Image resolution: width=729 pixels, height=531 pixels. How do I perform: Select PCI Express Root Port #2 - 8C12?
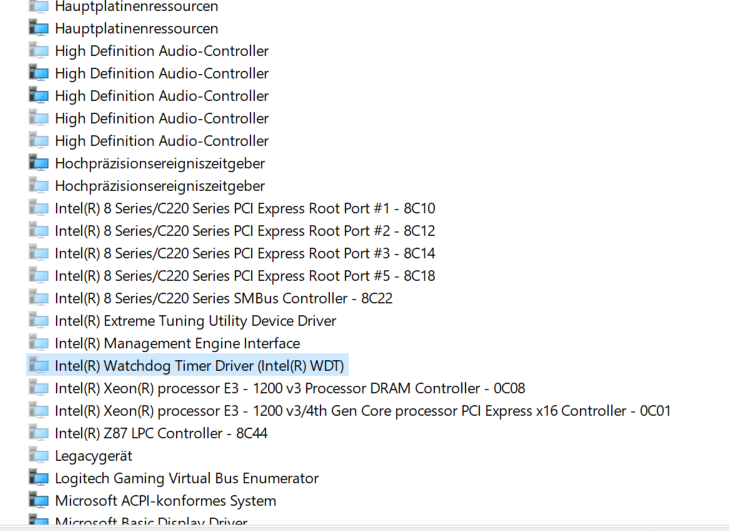point(245,230)
